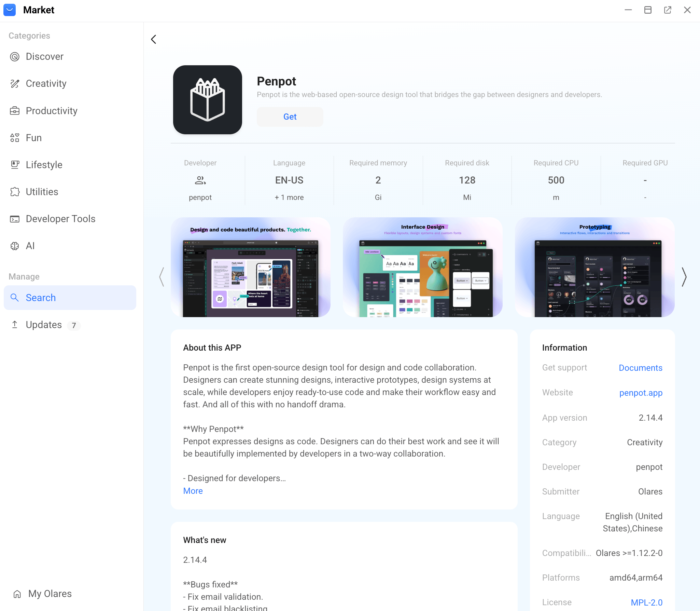Click the Productivity briefcase icon

point(15,111)
